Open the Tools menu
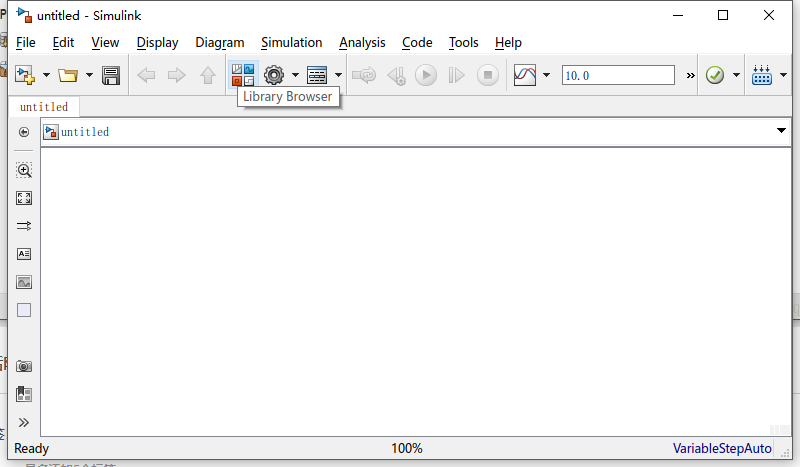The height and width of the screenshot is (467, 800). click(463, 42)
